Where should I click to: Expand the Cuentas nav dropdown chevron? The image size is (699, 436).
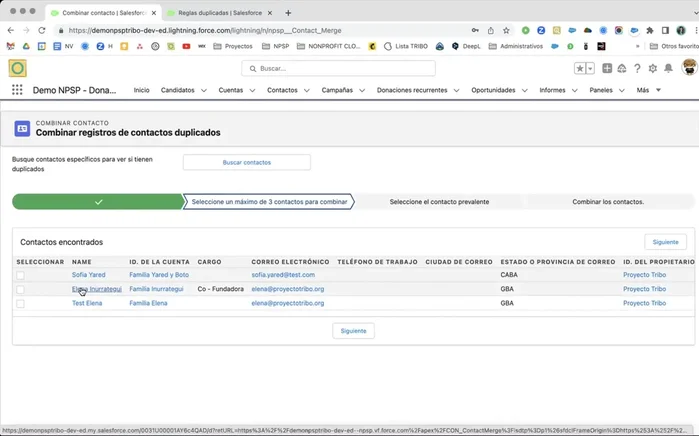tap(252, 90)
